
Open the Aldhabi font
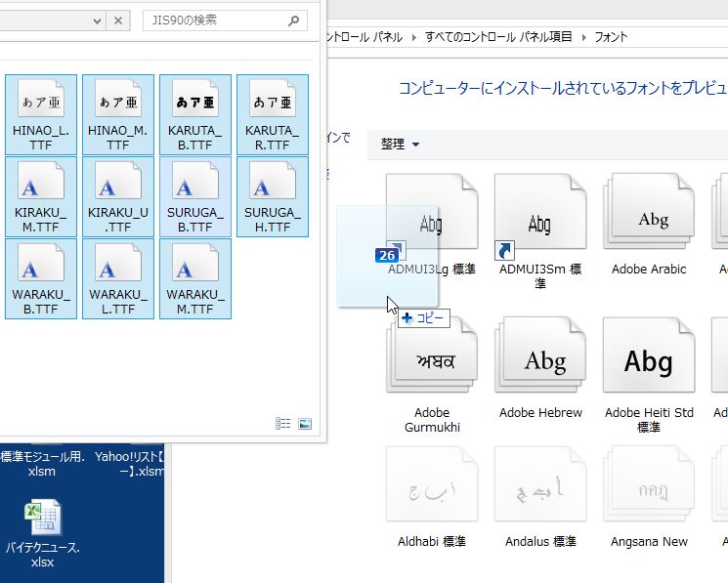tap(432, 497)
